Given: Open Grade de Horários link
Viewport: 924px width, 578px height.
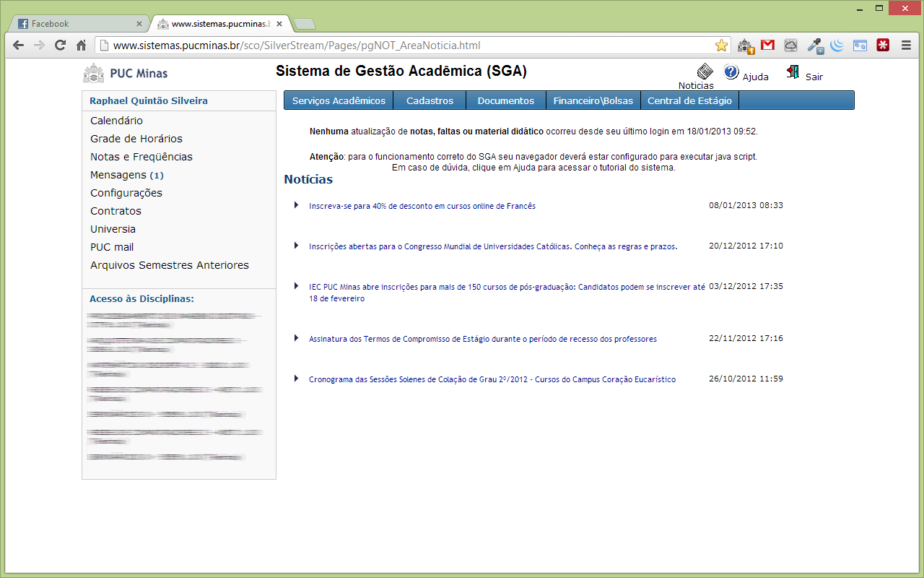Looking at the screenshot, I should (136, 139).
